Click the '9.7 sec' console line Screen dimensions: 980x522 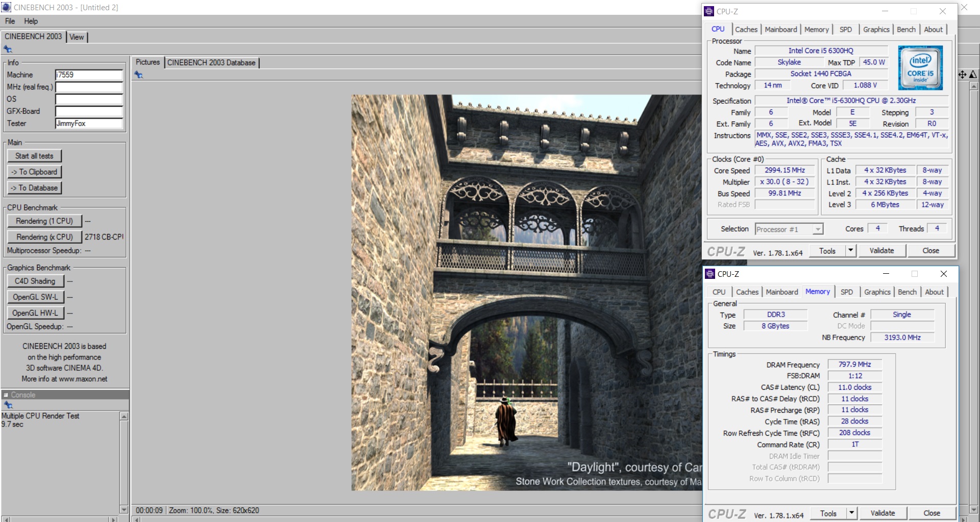[12, 424]
